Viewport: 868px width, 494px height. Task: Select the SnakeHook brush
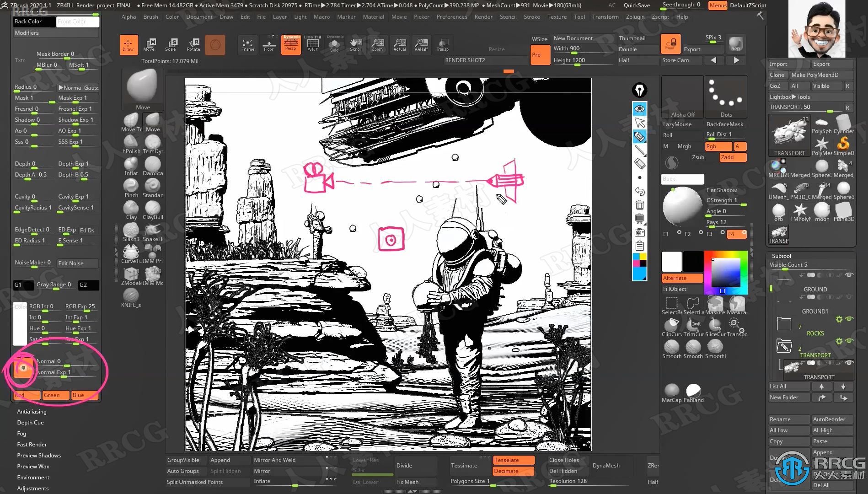click(x=153, y=232)
